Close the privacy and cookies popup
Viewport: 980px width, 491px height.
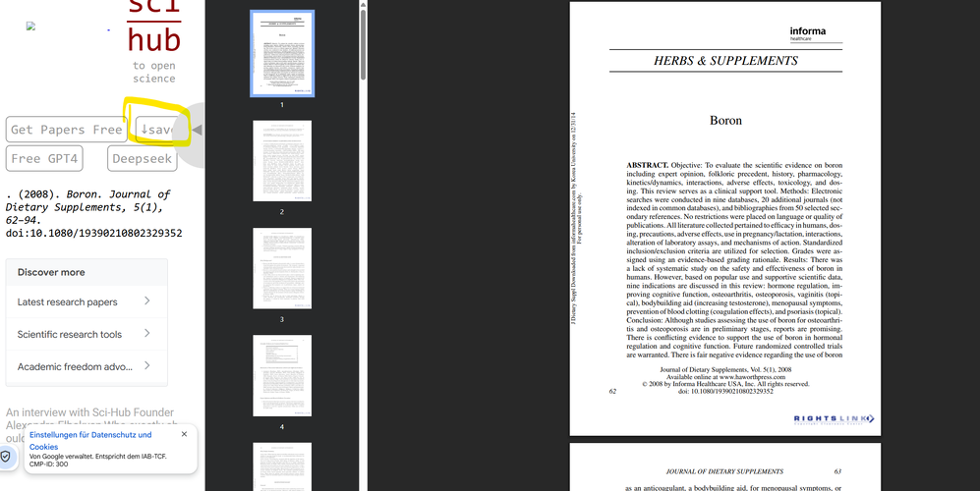[x=184, y=434]
